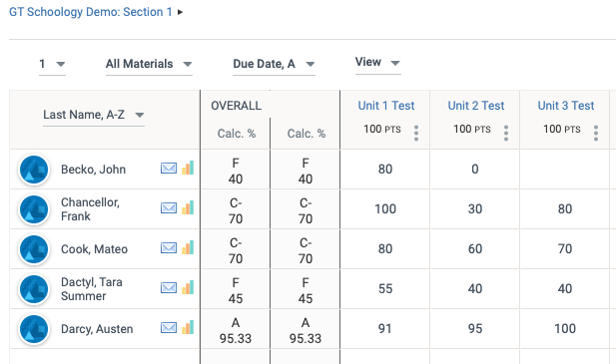The width and height of the screenshot is (616, 364).
Task: Click Becko's empty Unit 3 Test cell
Action: click(x=564, y=170)
